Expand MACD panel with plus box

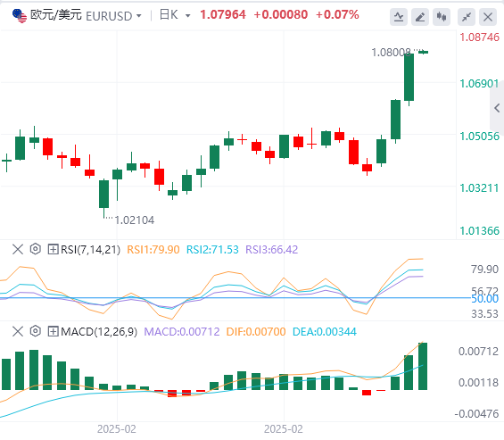coord(53,331)
